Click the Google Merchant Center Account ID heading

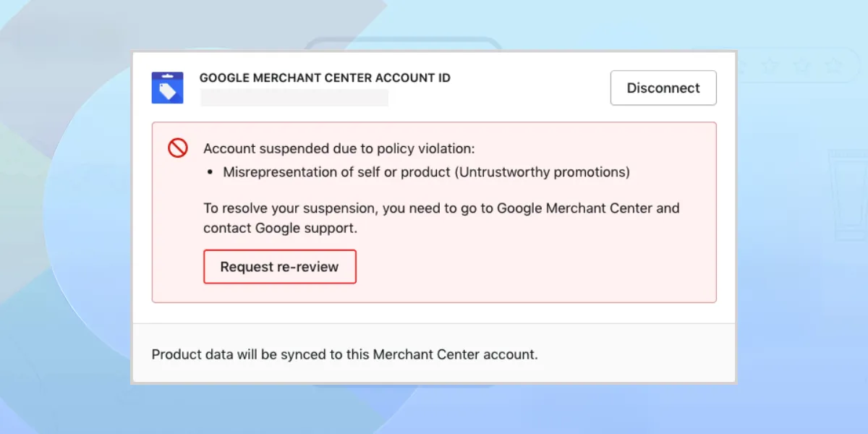[325, 77]
